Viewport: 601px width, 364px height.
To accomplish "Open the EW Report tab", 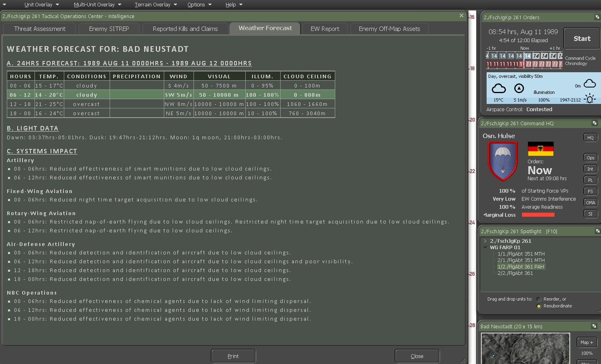I will [x=325, y=29].
